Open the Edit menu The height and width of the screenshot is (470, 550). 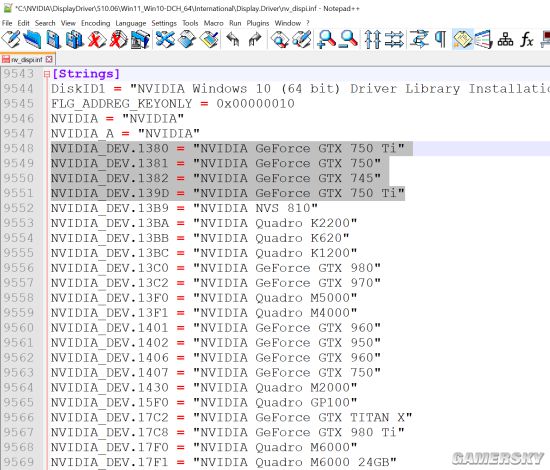[23, 23]
